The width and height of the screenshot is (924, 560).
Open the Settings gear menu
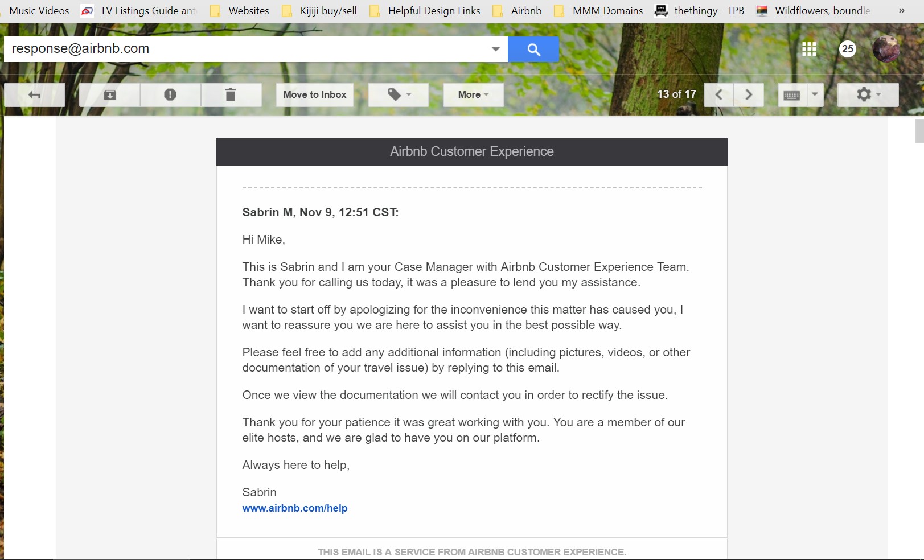(x=868, y=94)
